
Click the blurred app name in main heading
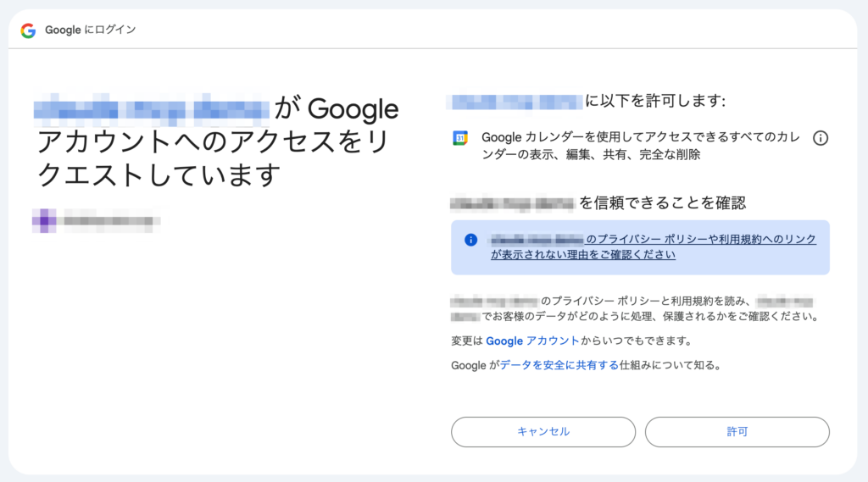click(153, 109)
